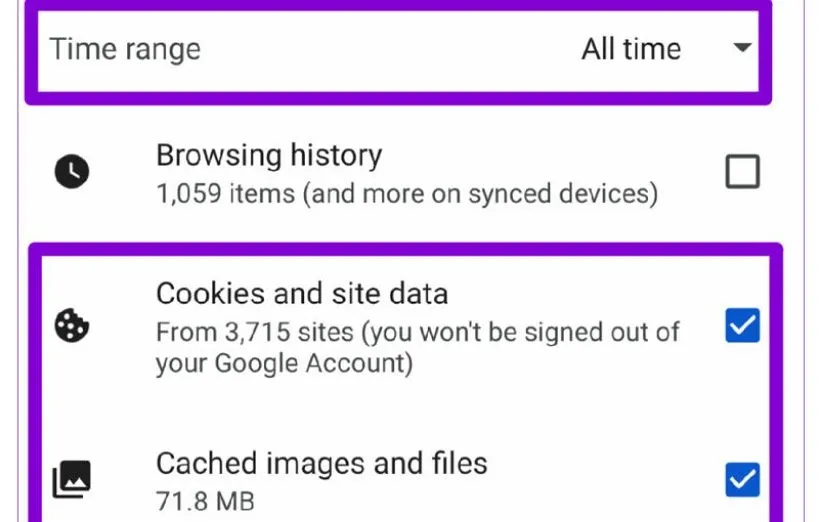Image resolution: width=822 pixels, height=522 pixels.
Task: Uncheck the Cookies and site data checkbox
Action: coord(742,326)
